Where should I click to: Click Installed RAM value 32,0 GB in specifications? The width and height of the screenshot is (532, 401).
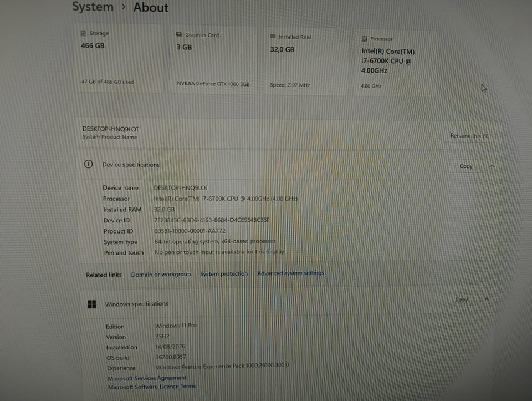tap(164, 210)
